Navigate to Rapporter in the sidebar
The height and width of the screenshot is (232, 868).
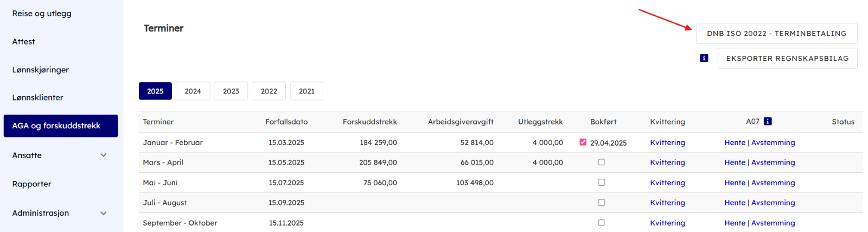tap(32, 184)
